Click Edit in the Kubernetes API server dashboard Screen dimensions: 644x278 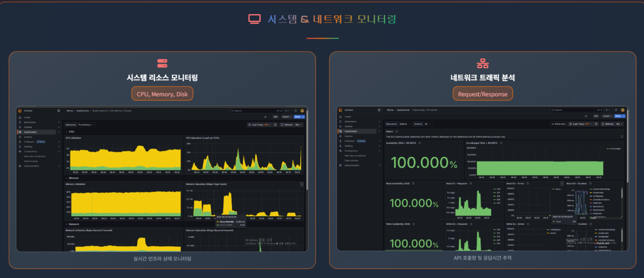[596, 116]
